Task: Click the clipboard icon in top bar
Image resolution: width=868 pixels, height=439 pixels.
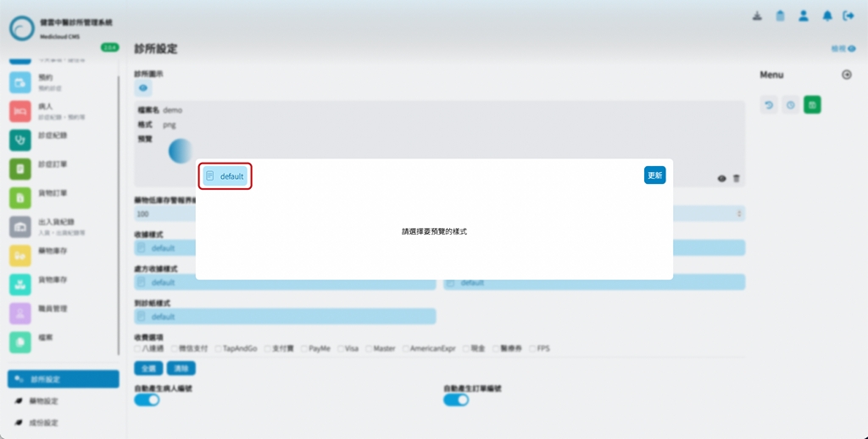Action: (x=780, y=16)
